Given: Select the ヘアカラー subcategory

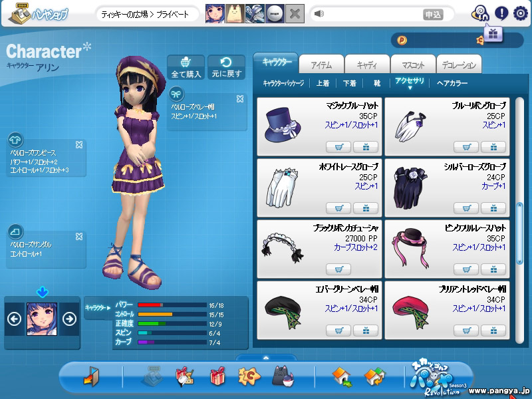Looking at the screenshot, I should (x=452, y=83).
